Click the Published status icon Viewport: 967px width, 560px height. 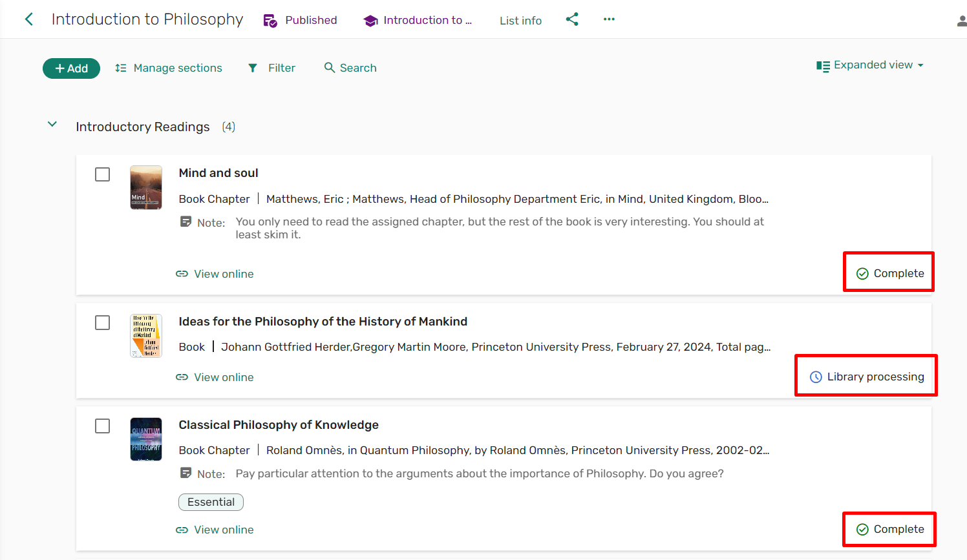tap(270, 21)
